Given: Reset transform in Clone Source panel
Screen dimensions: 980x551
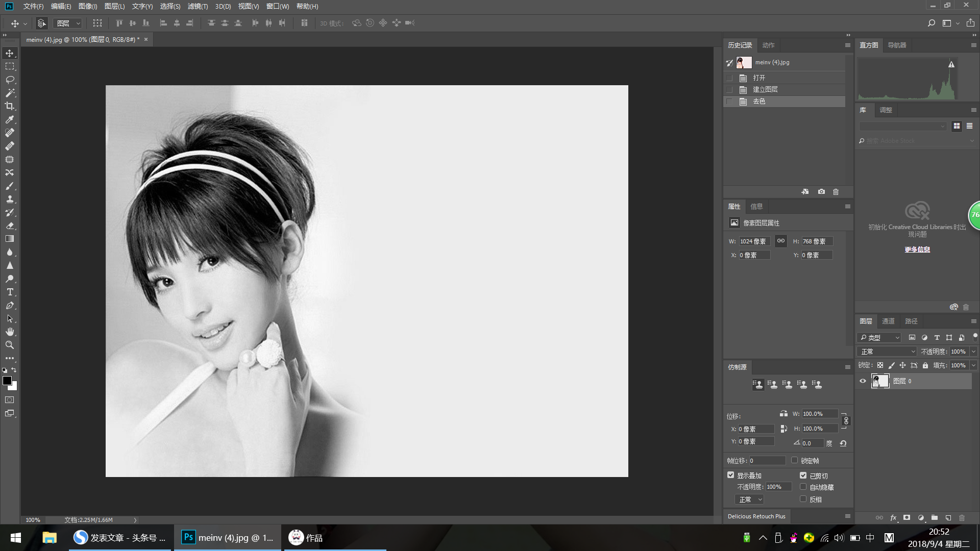Looking at the screenshot, I should [x=843, y=443].
